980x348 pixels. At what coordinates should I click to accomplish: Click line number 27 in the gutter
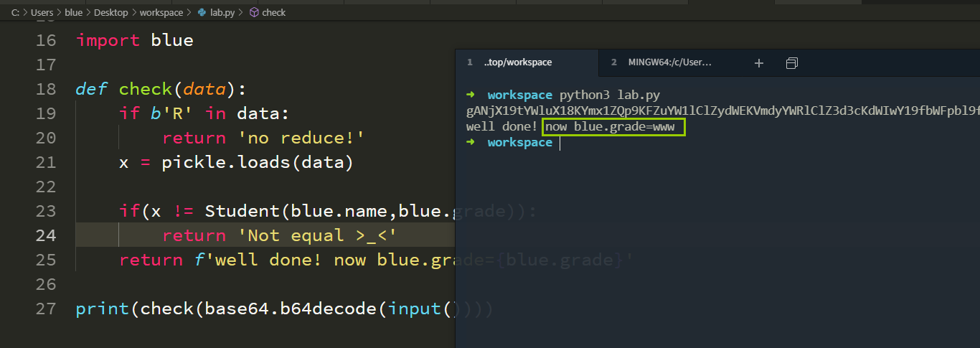click(x=45, y=309)
